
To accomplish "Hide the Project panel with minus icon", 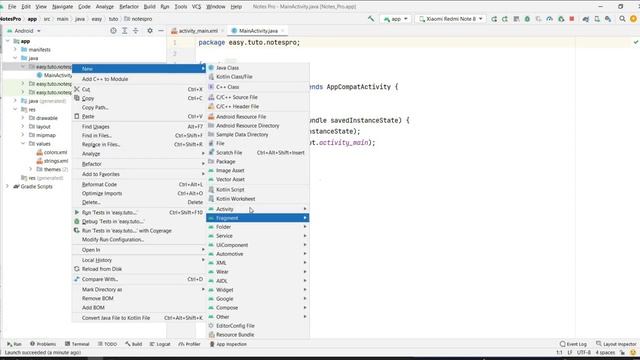I will pyautogui.click(x=161, y=31).
